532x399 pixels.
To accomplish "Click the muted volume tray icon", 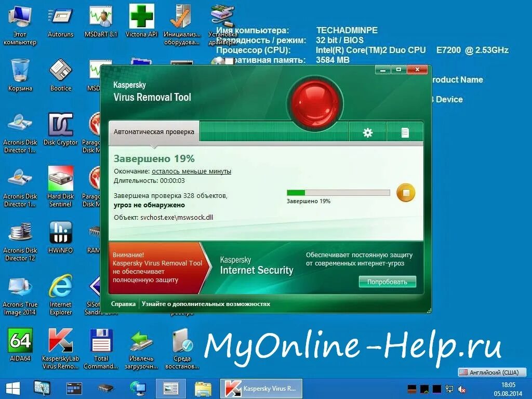I will tap(462, 389).
